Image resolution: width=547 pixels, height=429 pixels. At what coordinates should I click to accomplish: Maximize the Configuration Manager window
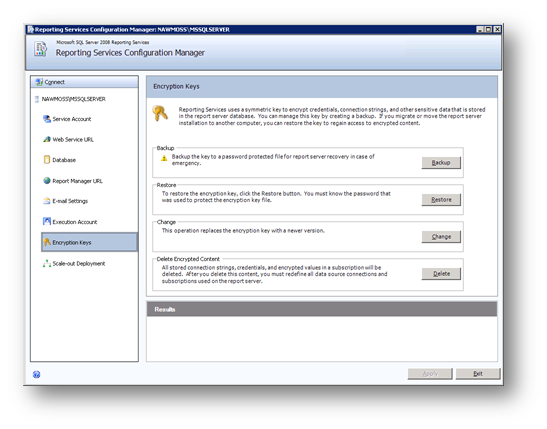488,30
